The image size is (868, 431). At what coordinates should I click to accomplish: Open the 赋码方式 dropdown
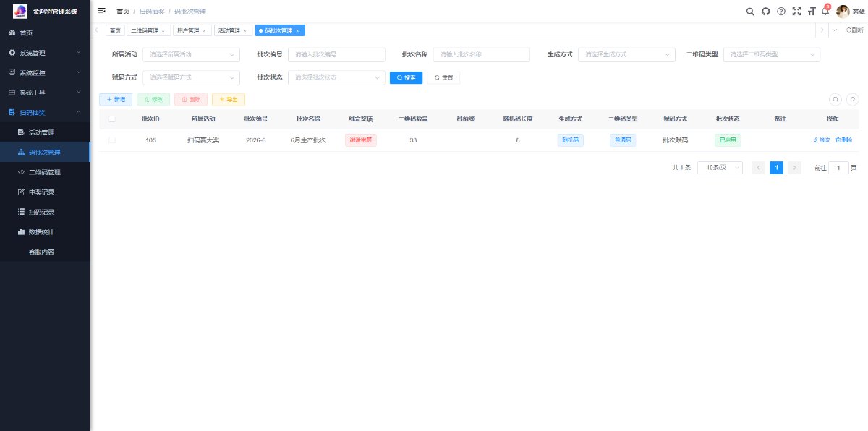[x=191, y=77]
